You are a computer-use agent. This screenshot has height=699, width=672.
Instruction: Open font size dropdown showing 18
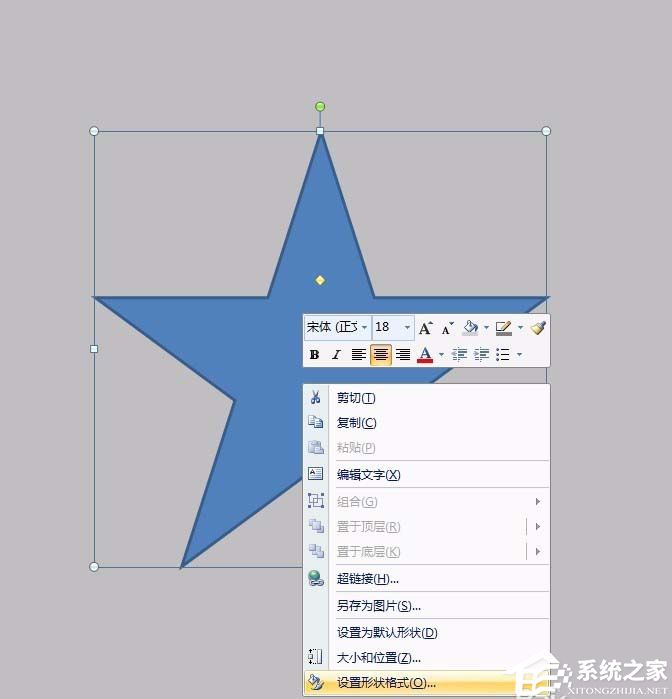407,328
